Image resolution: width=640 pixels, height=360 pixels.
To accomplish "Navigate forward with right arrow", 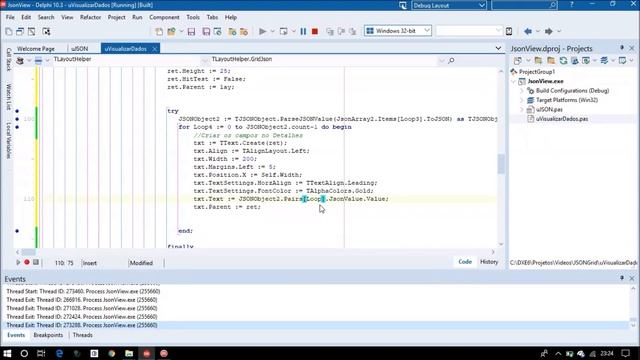I will click(549, 31).
